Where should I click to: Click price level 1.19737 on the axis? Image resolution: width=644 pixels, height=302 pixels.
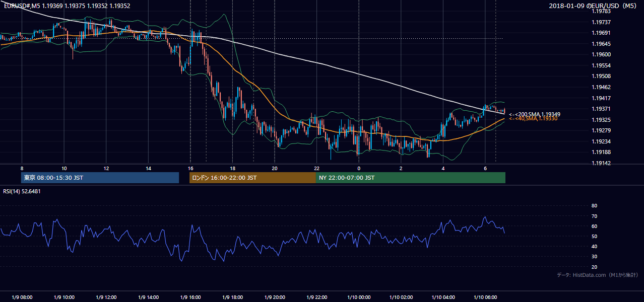pos(601,22)
